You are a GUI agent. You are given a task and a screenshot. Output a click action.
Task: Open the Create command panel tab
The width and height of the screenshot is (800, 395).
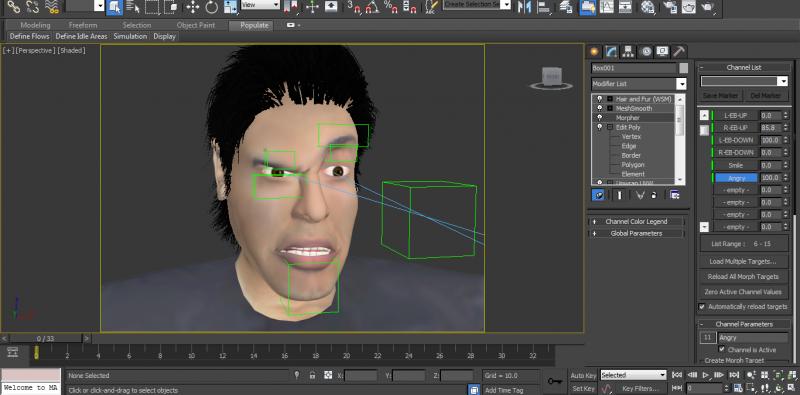(594, 51)
